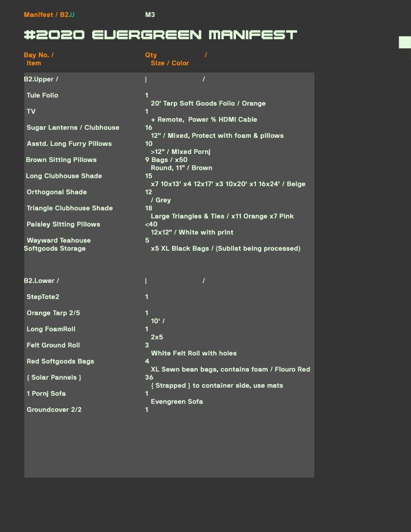Viewport: 411px width, 532px height.
Task: Click the Groundcover 2/2 entry
Action: coord(54,409)
